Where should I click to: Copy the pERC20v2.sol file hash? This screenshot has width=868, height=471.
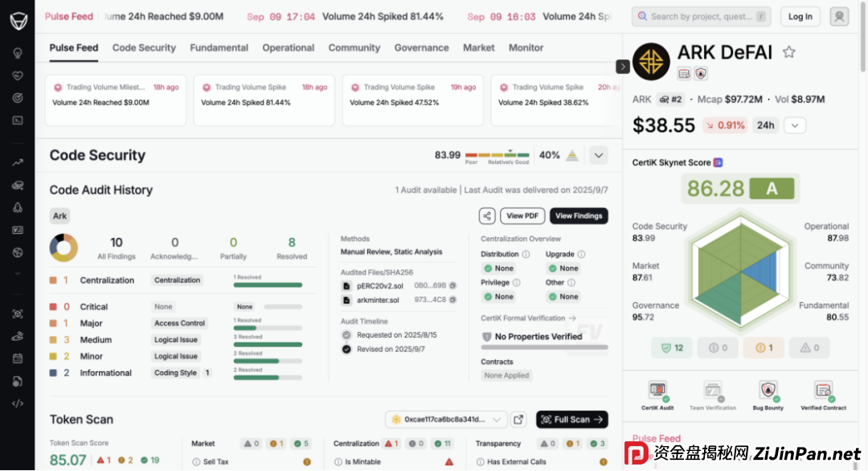452,285
